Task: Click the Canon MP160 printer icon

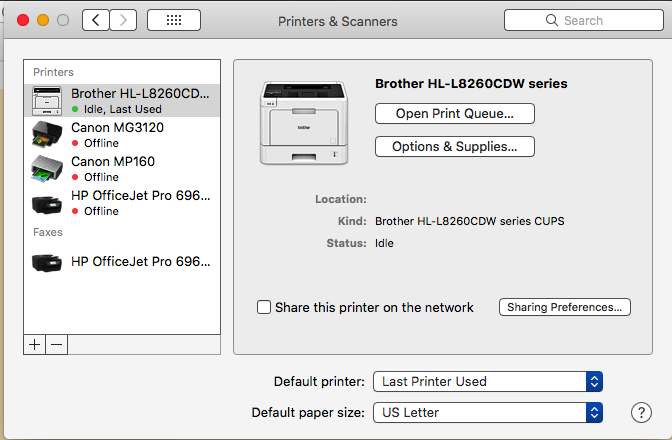Action: click(47, 168)
